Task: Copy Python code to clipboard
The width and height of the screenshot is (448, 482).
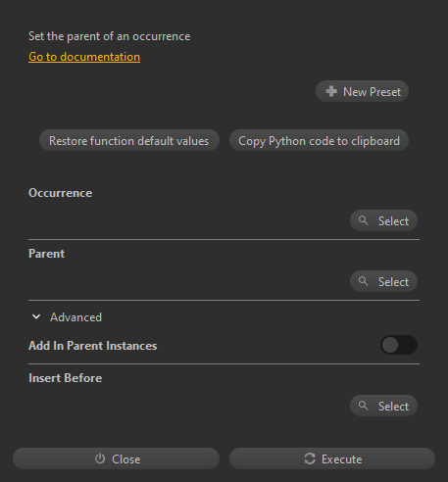Action: coord(319,140)
